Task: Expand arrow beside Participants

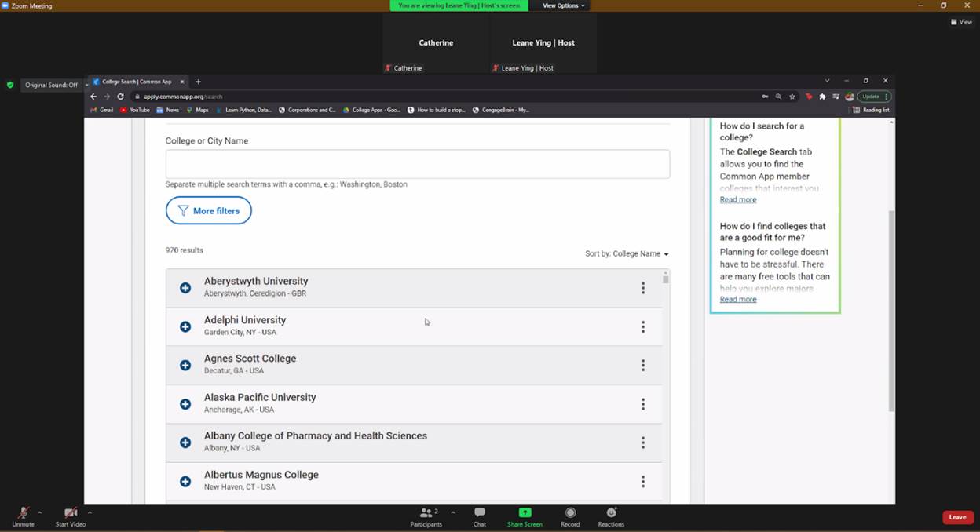Action: coord(453,512)
